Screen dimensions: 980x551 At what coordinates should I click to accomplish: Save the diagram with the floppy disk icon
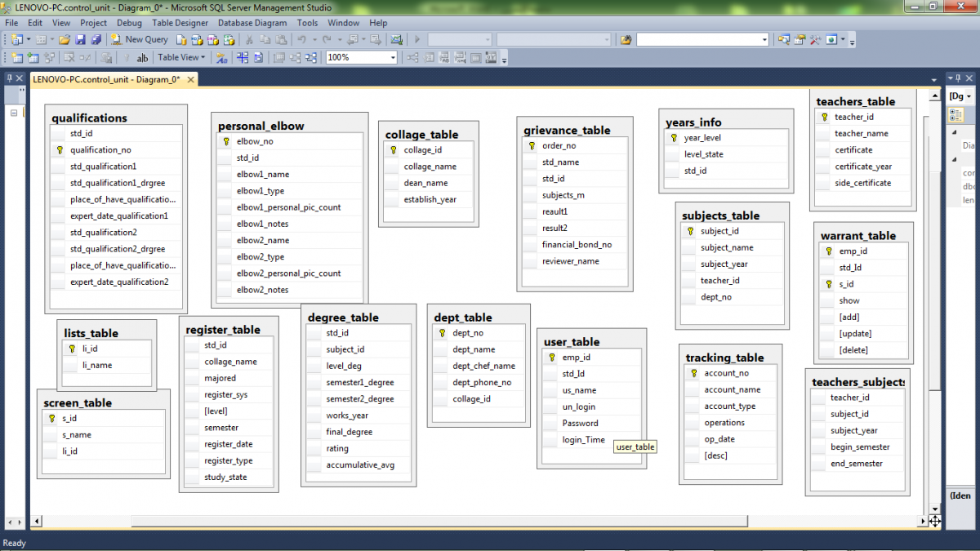[80, 39]
